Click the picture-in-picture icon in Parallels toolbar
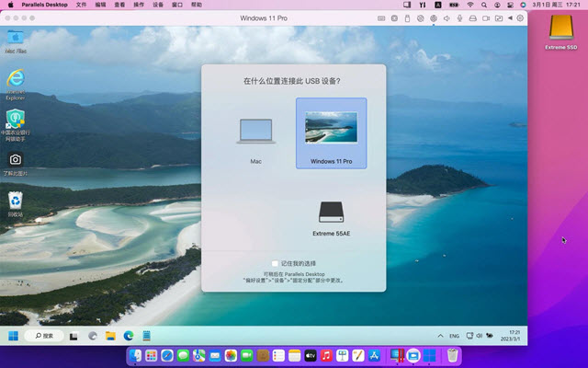The width and height of the screenshot is (588, 368). (499, 18)
